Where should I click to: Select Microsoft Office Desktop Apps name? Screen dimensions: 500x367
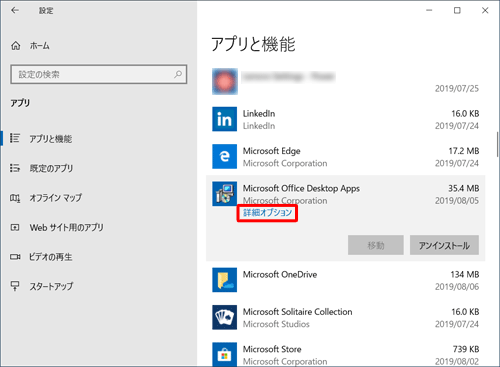pyautogui.click(x=301, y=188)
